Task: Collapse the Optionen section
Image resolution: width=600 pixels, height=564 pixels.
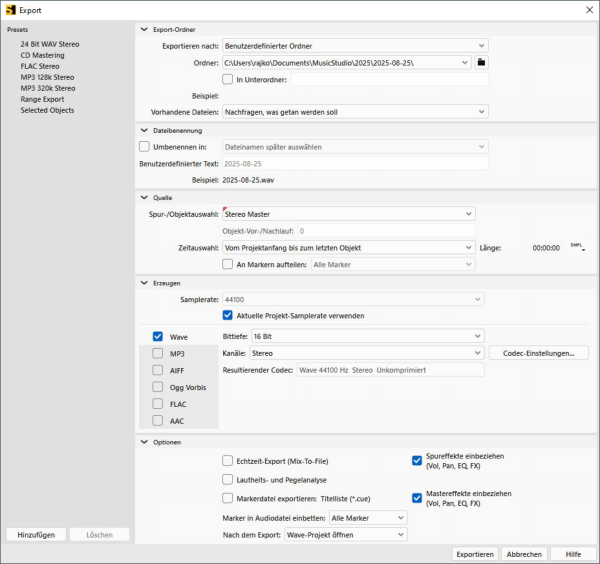Action: tap(143, 442)
